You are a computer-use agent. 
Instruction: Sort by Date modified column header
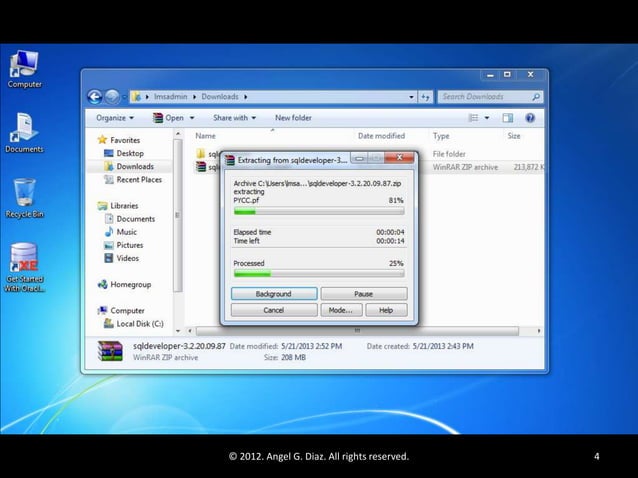(x=381, y=136)
